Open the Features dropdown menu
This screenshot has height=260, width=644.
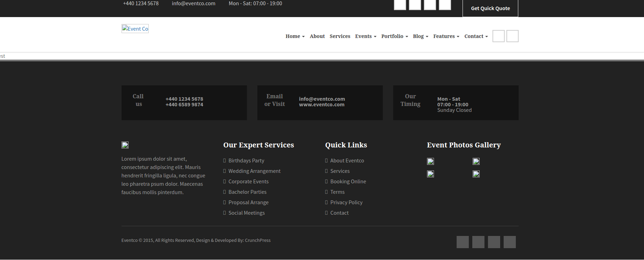click(x=446, y=36)
